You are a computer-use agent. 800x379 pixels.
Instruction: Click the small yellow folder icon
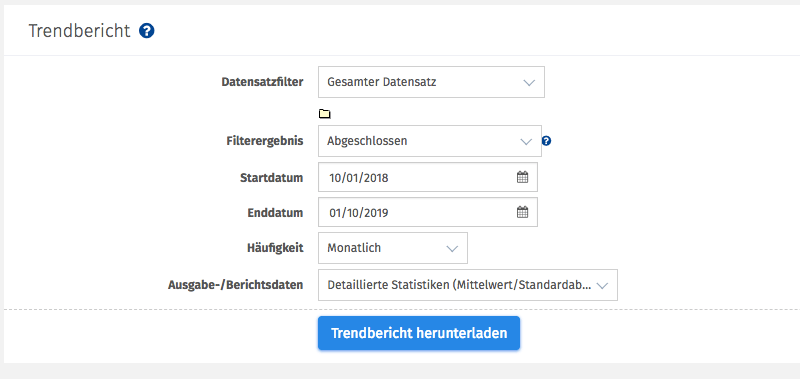click(324, 114)
